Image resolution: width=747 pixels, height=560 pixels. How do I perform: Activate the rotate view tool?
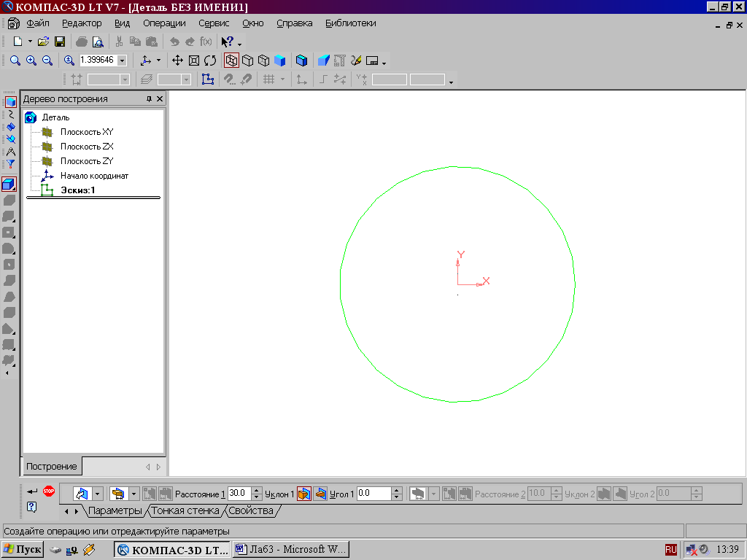[x=210, y=61]
